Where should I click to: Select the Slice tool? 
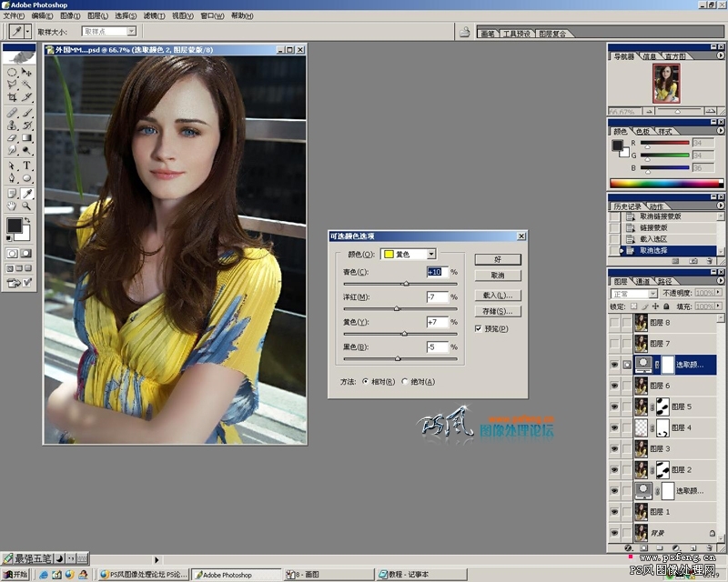[27, 96]
